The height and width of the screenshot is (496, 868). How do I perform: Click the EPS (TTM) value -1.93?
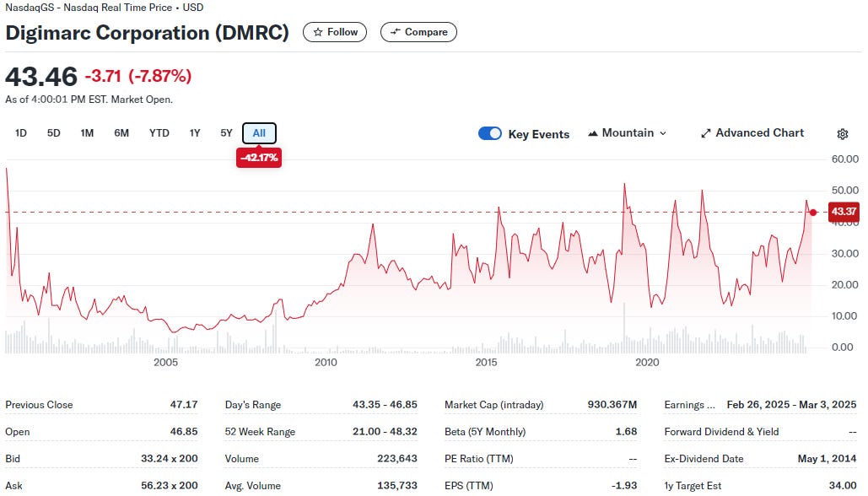623,486
